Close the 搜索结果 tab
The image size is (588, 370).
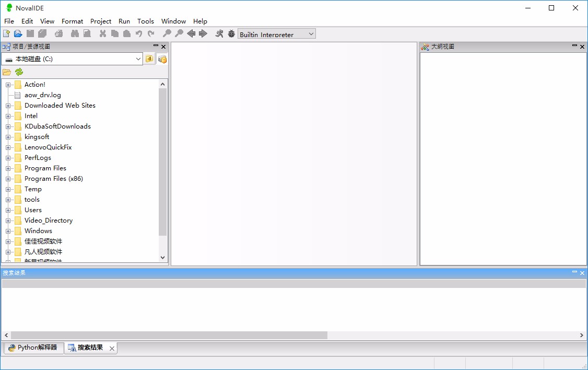[112, 349]
